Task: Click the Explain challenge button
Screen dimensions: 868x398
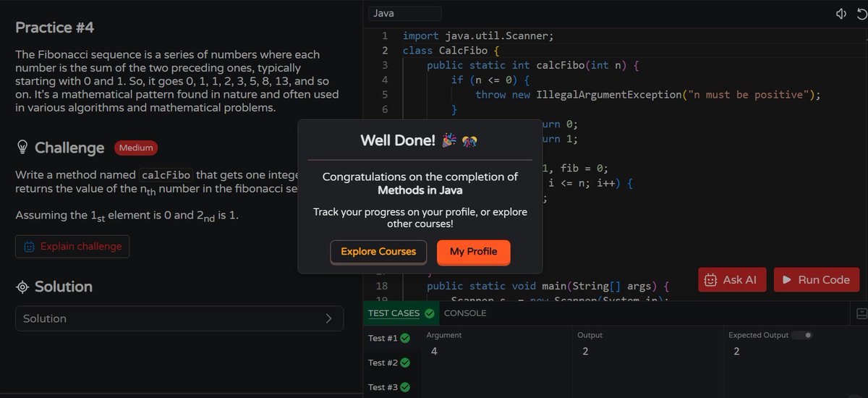Action: tap(72, 246)
